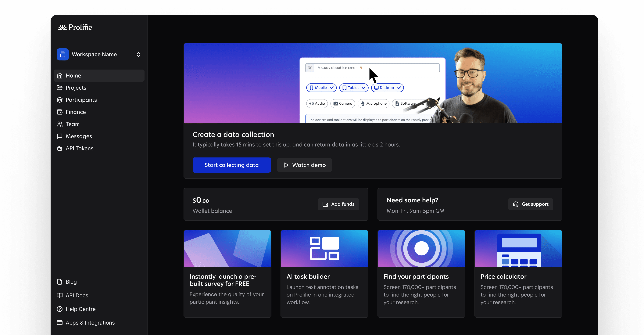The height and width of the screenshot is (335, 644).
Task: Select the blue workspace icon next to Workspace Name
Action: click(62, 54)
